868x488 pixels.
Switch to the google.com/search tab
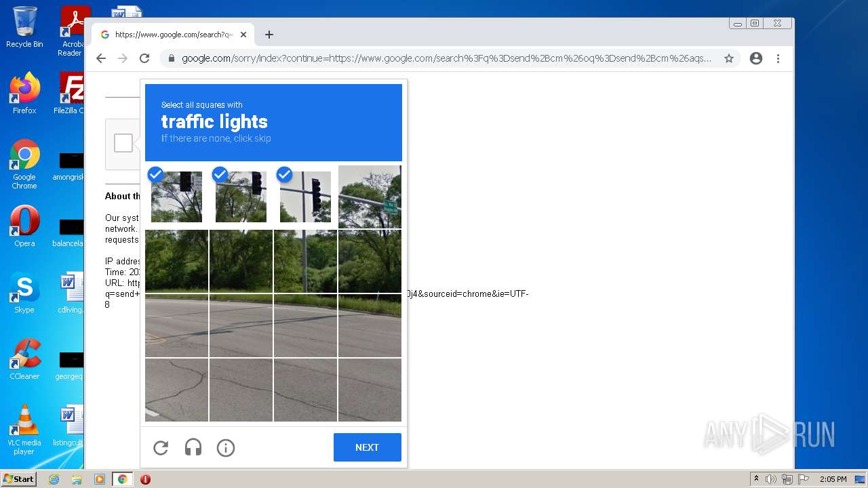pos(173,35)
